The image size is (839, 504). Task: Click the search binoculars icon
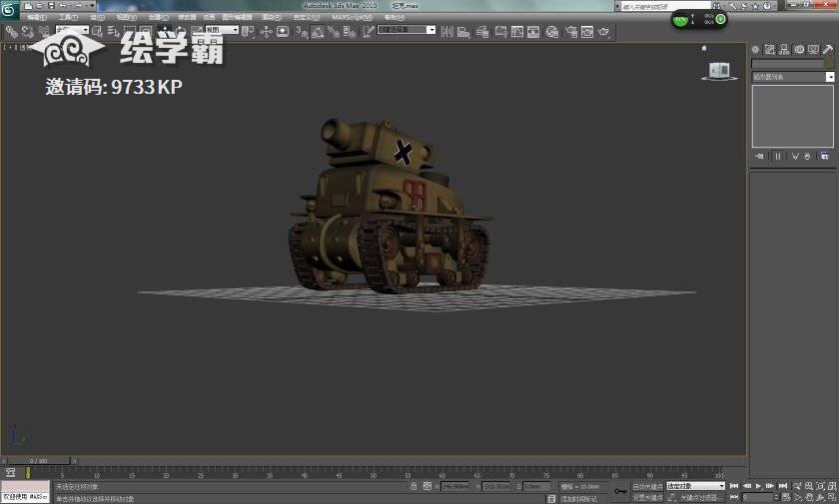(x=716, y=6)
